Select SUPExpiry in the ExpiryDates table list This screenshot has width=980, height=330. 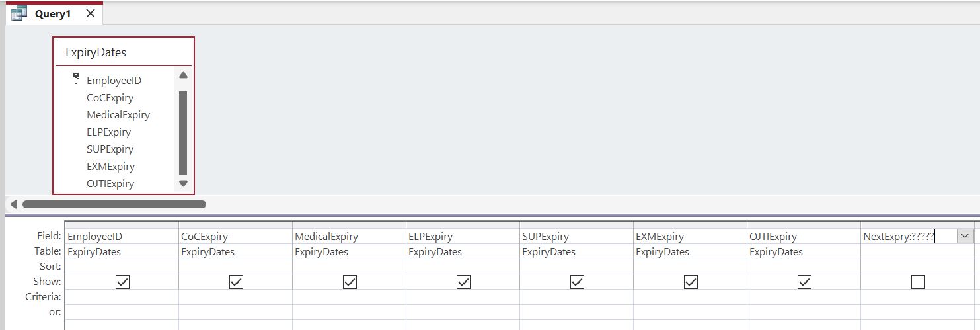click(110, 149)
